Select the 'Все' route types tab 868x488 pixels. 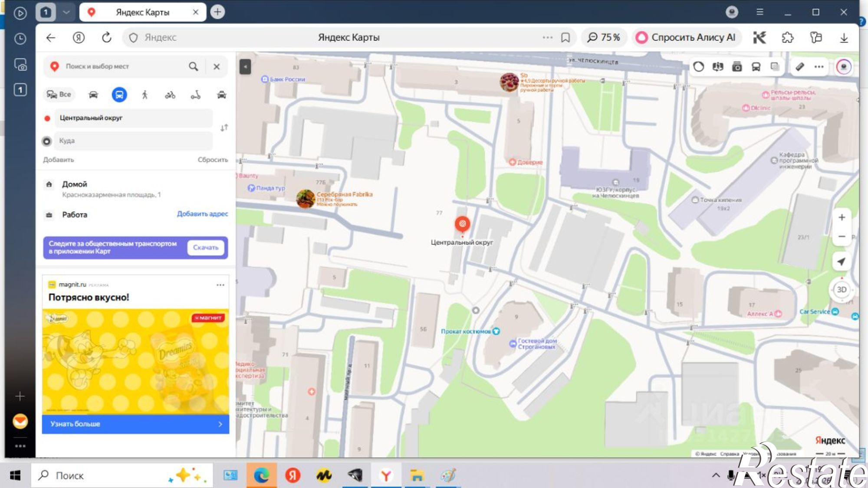(59, 95)
